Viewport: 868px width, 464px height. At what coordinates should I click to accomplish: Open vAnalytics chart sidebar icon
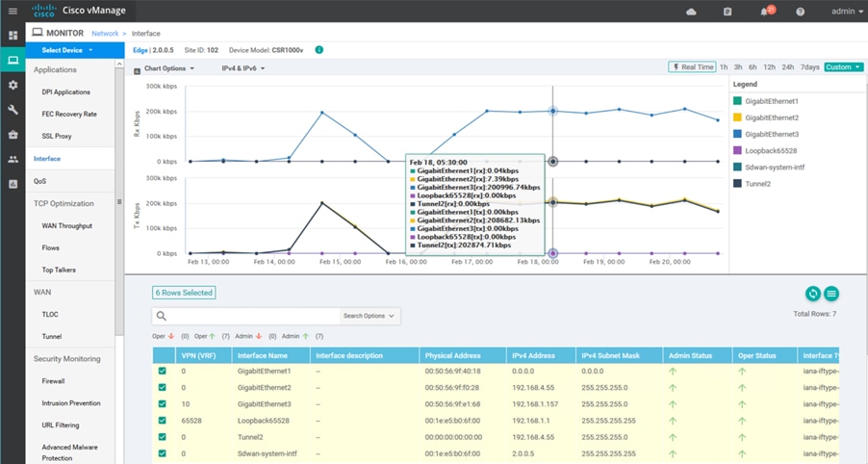click(x=13, y=184)
